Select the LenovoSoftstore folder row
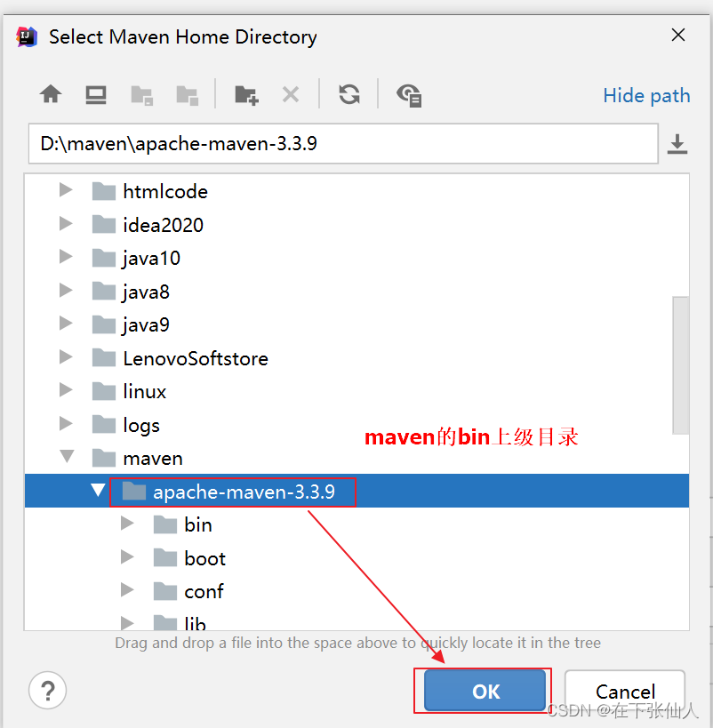713x728 pixels. [356, 358]
